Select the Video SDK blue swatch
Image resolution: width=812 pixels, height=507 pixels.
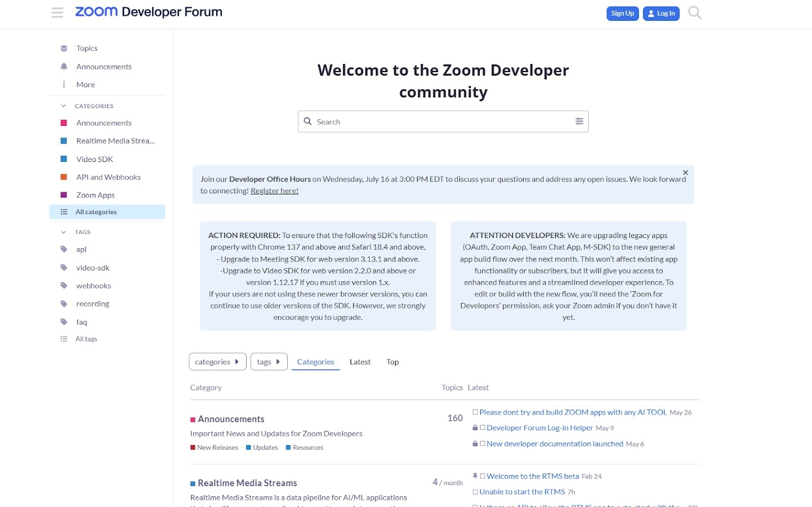pyautogui.click(x=64, y=159)
